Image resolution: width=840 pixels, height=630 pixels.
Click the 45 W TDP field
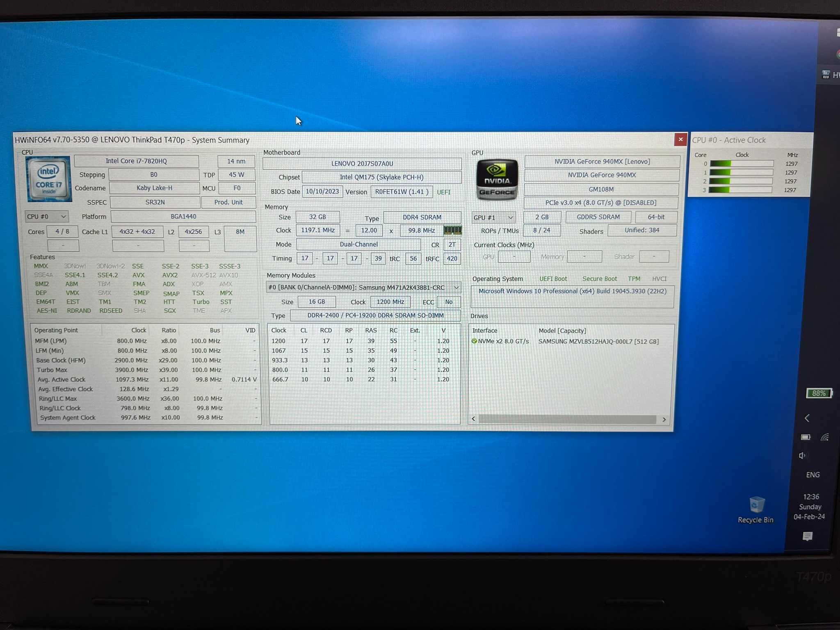coord(237,175)
